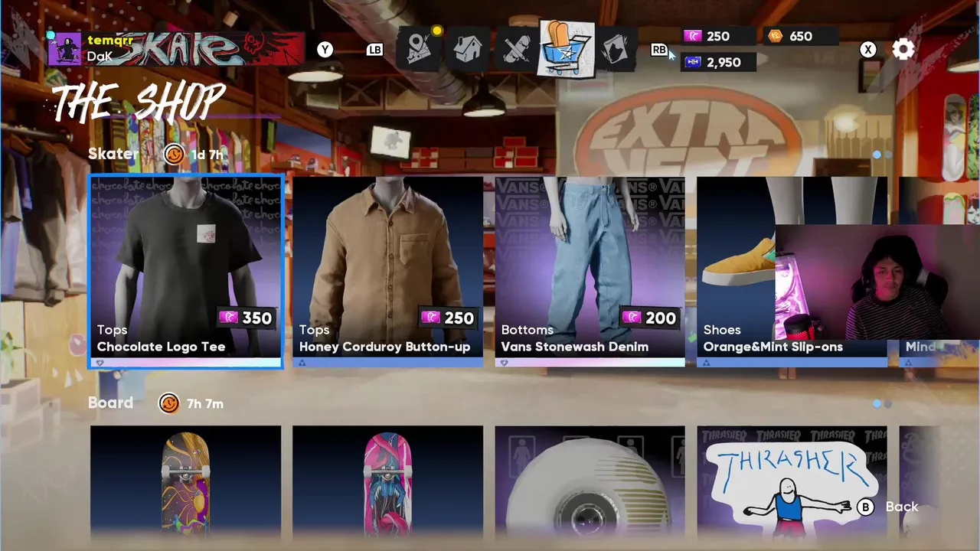Select the Chocolate Logo Tee card
The width and height of the screenshot is (980, 551).
point(186,272)
